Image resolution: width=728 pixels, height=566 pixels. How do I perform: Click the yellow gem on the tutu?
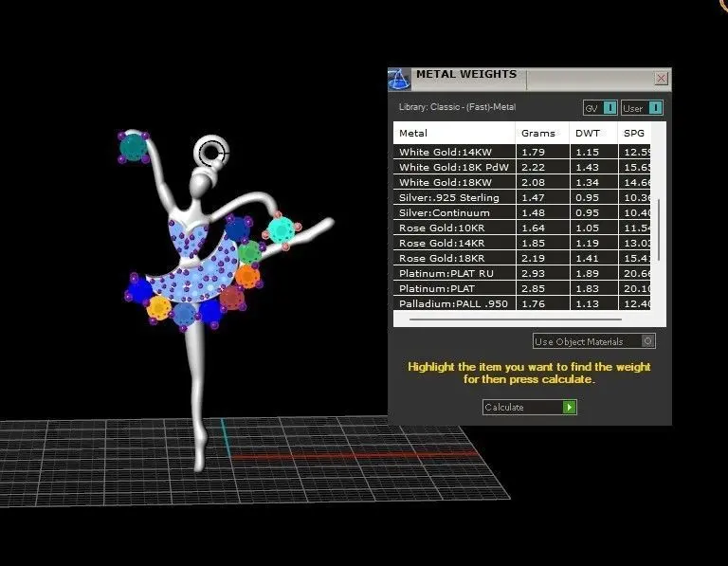click(x=159, y=307)
